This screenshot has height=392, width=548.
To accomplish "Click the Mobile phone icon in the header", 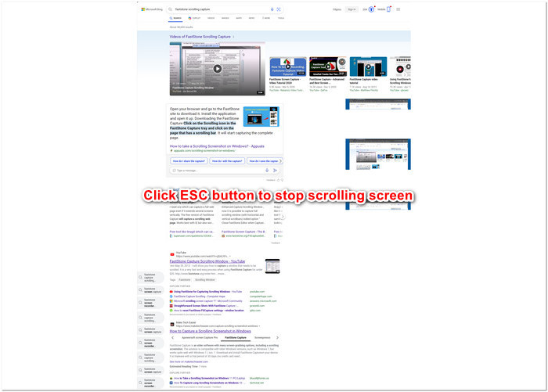I will (388, 9).
